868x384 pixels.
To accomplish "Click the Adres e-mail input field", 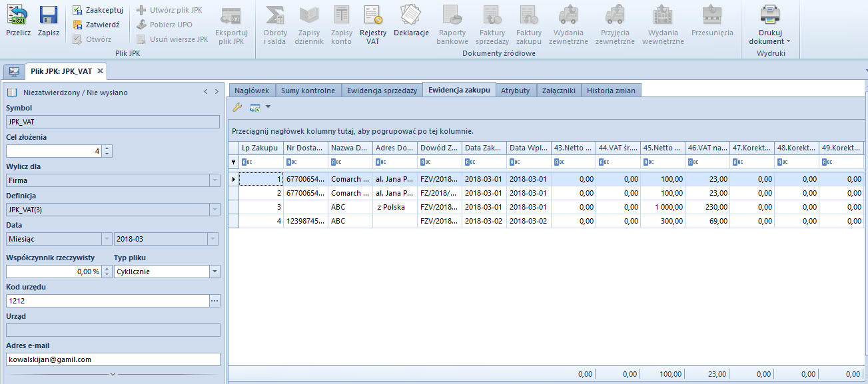I will [x=113, y=359].
